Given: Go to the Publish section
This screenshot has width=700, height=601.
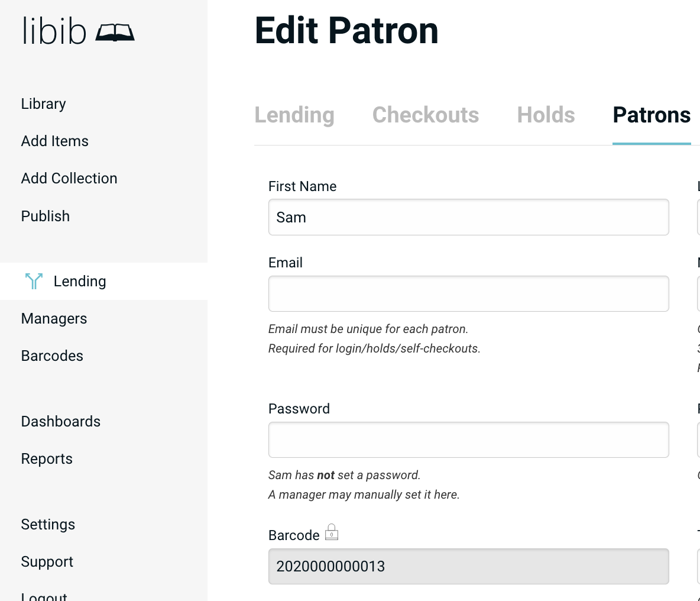Looking at the screenshot, I should [45, 216].
